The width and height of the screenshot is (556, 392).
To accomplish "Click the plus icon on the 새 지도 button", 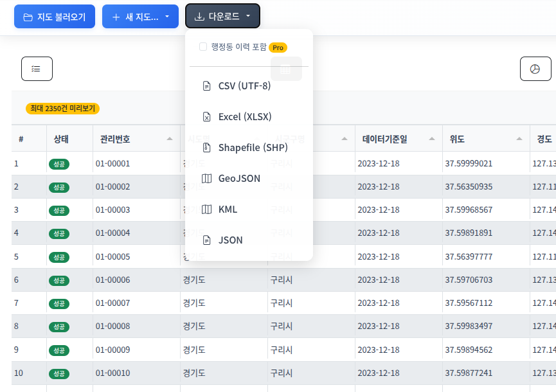I will [x=115, y=16].
